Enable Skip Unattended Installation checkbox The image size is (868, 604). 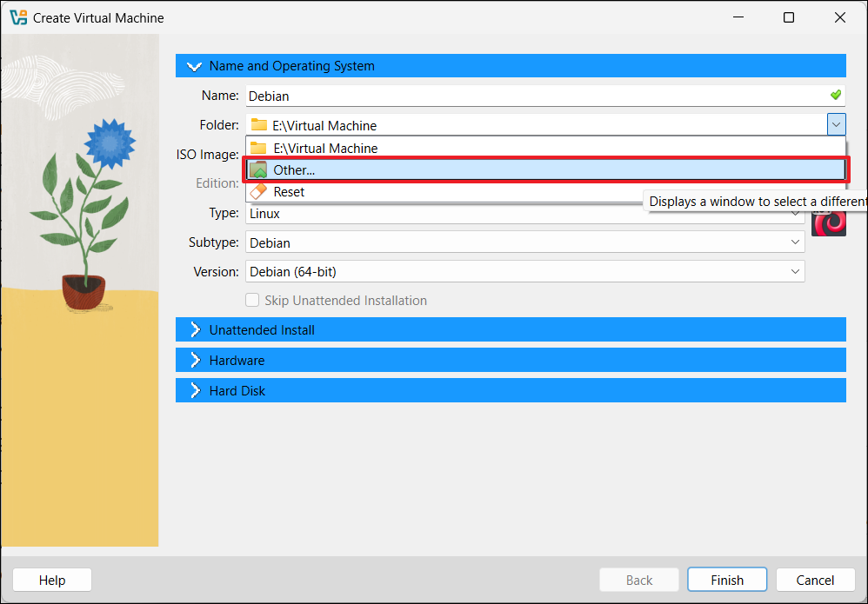(x=253, y=301)
